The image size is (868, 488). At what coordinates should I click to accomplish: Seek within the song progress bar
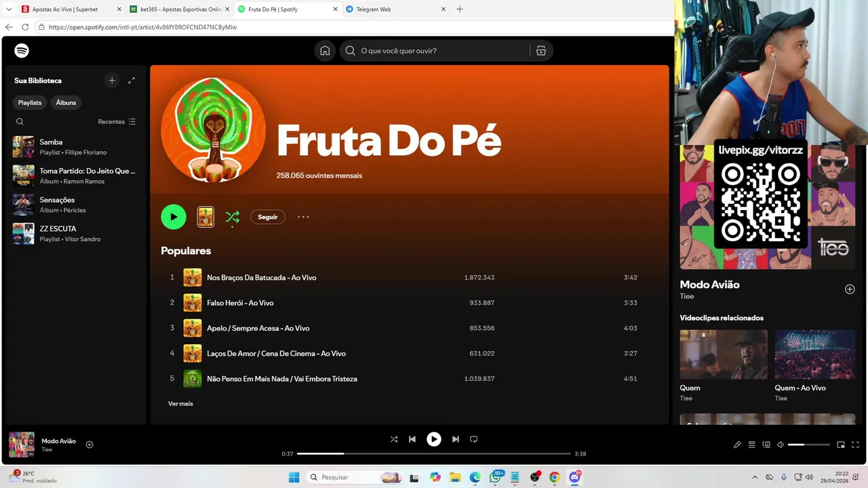434,453
